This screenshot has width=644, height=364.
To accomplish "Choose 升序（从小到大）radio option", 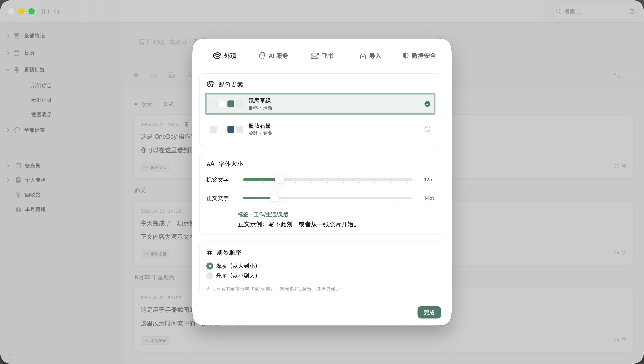I will coord(210,276).
